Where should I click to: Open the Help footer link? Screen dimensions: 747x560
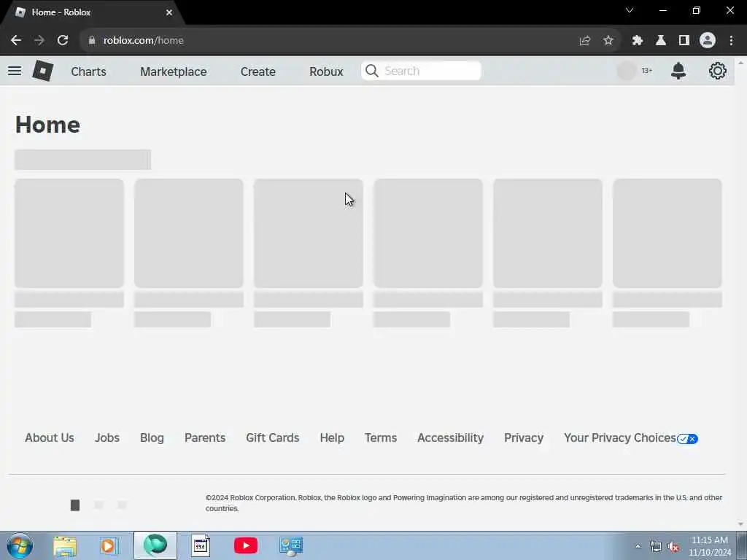332,437
